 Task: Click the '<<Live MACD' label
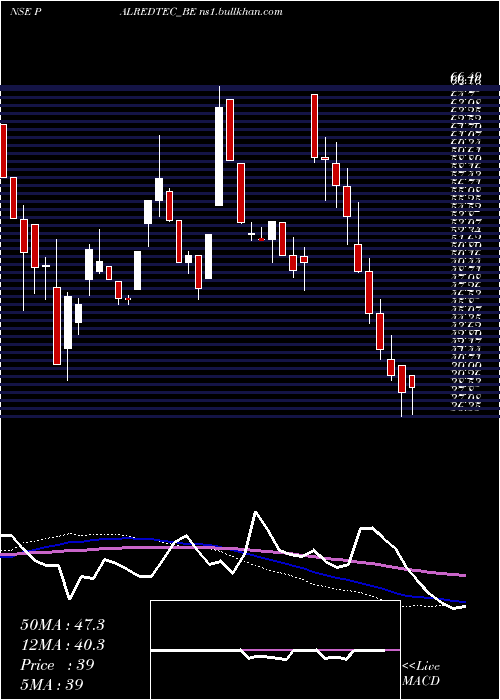(x=421, y=673)
